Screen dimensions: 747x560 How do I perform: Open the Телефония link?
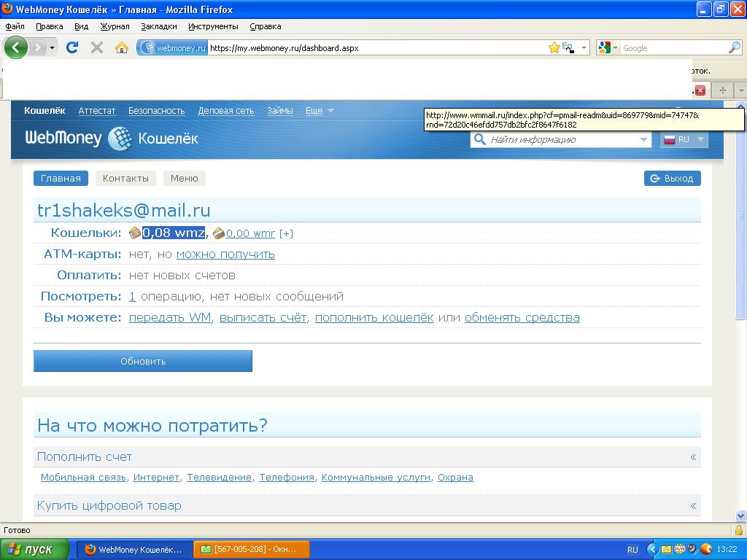(287, 477)
